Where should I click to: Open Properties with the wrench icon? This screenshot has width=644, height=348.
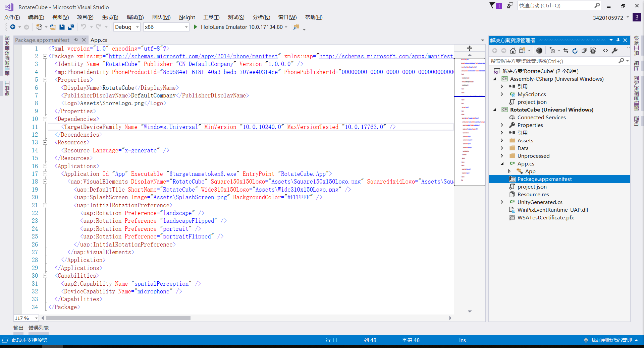[x=615, y=51]
